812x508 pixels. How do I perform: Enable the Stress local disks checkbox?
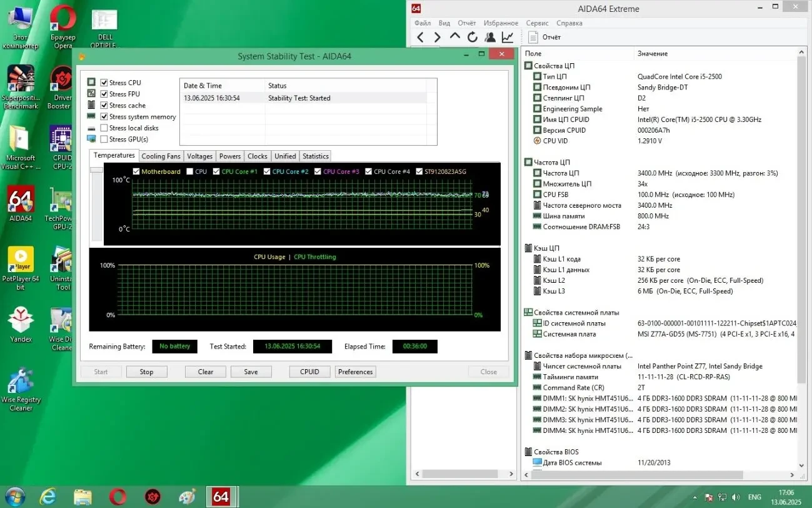(x=104, y=128)
